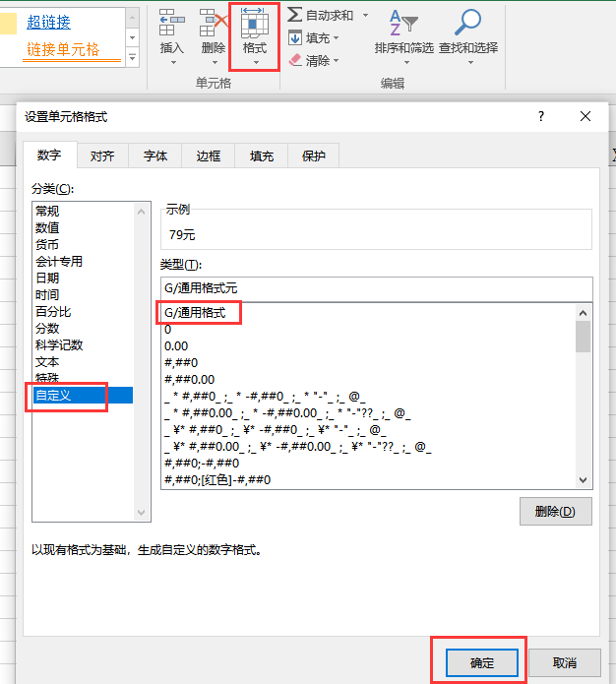The image size is (616, 684).
Task: Select 常规 category
Action: click(x=83, y=212)
